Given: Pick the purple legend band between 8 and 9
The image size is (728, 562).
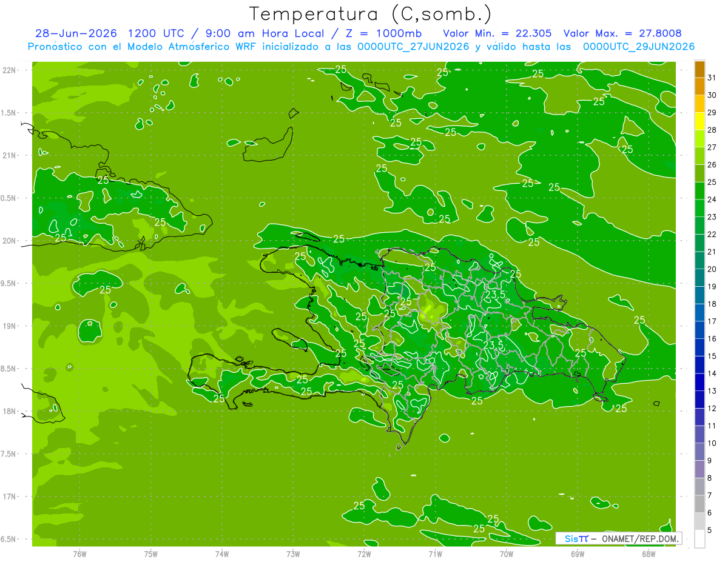Looking at the screenshot, I should (699, 470).
